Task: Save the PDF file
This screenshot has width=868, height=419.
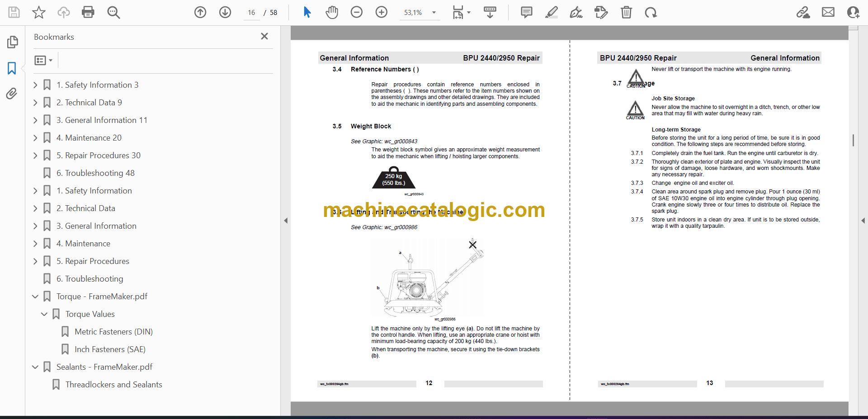Action: pyautogui.click(x=14, y=12)
